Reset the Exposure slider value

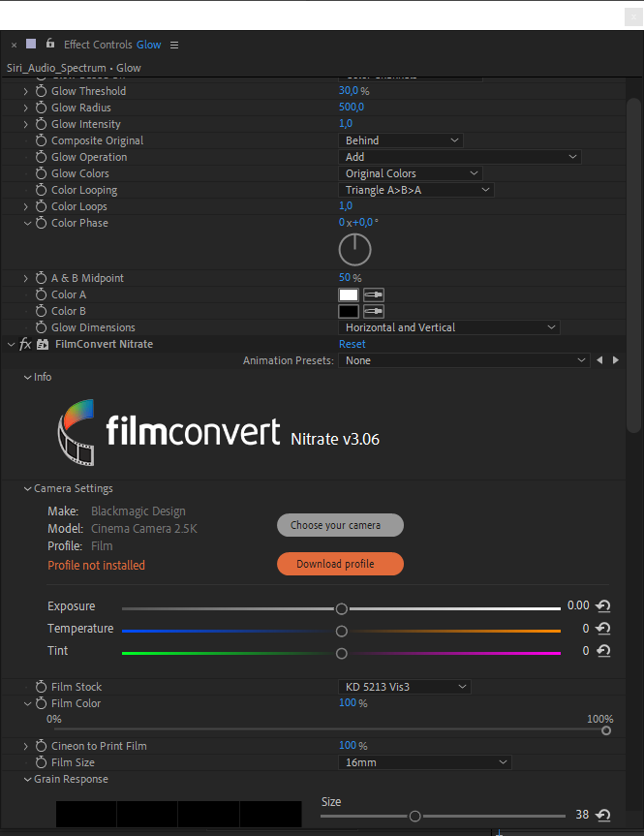point(603,605)
